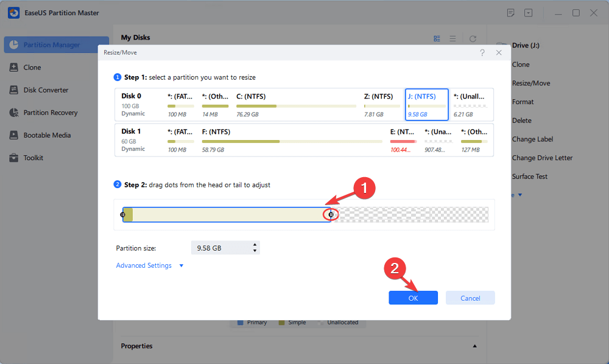Click Advanced Settings dropdown arrow
This screenshot has height=364, width=609.
[x=181, y=266]
